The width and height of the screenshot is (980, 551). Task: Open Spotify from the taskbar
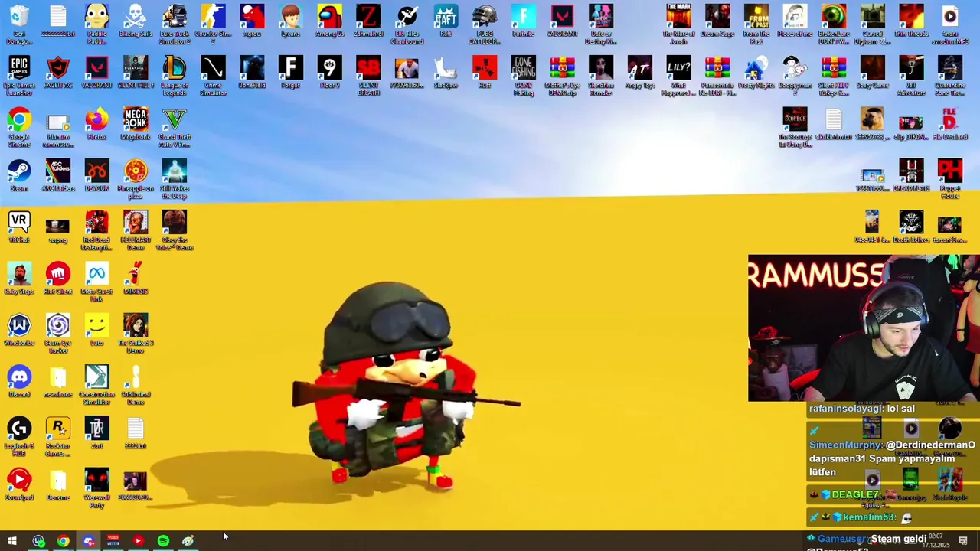click(x=163, y=541)
